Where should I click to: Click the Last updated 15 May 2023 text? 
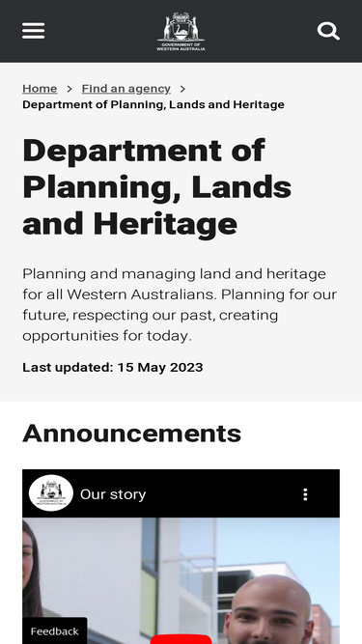click(x=112, y=367)
